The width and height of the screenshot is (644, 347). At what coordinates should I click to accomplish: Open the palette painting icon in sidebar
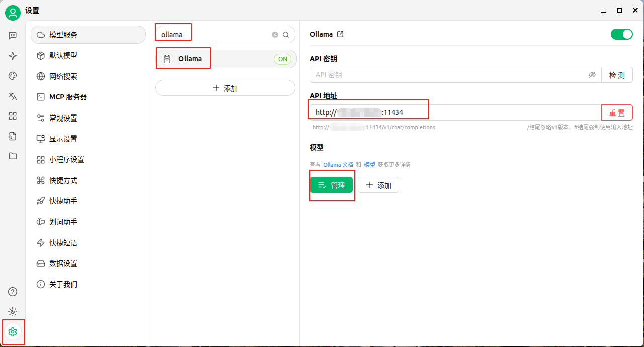tap(13, 76)
